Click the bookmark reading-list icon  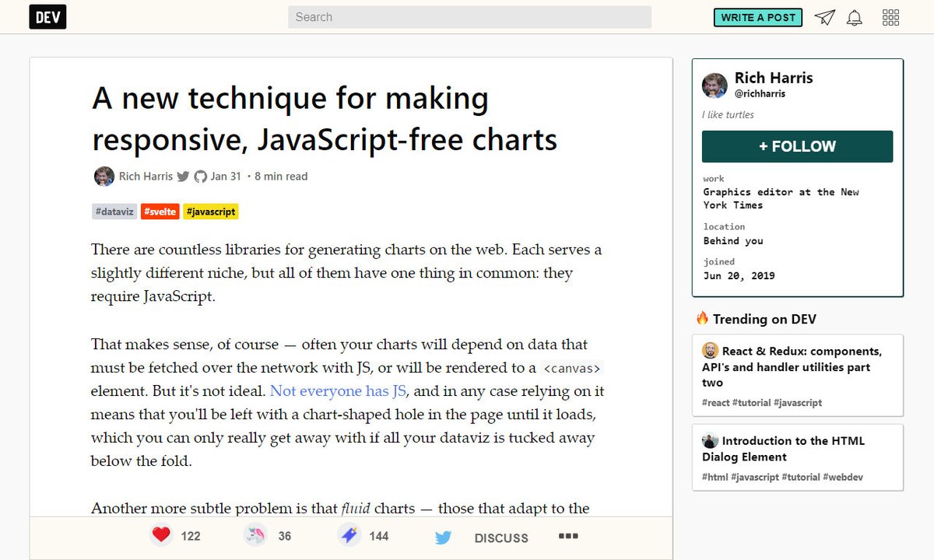[349, 535]
